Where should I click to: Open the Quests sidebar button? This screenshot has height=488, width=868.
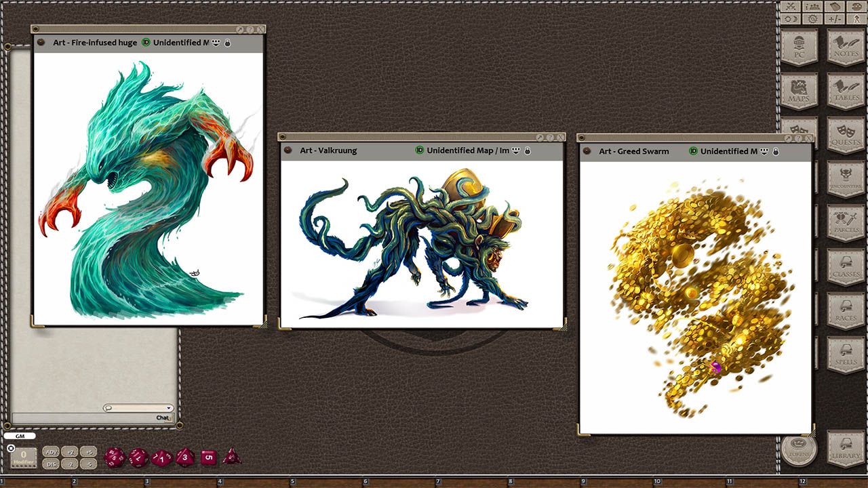click(846, 136)
